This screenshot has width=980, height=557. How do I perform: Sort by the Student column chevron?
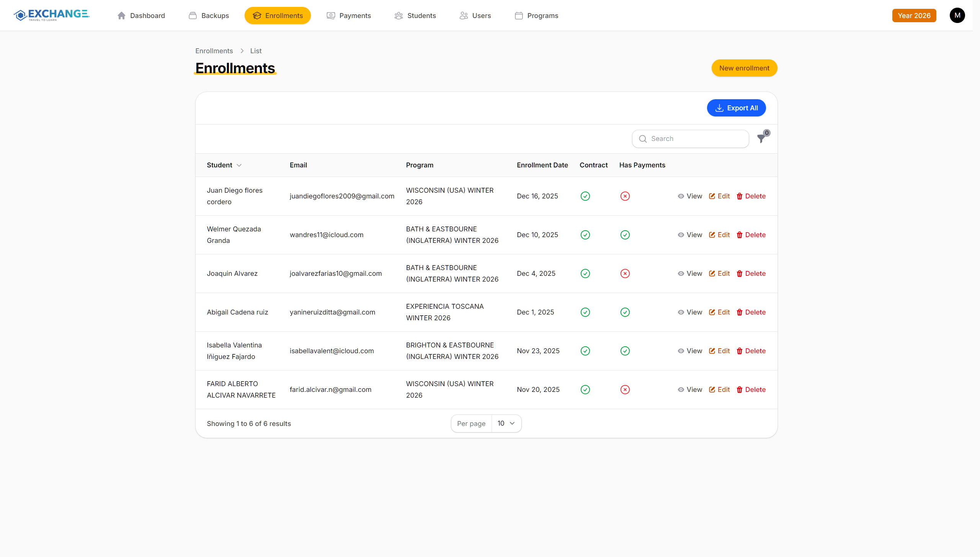240,165
